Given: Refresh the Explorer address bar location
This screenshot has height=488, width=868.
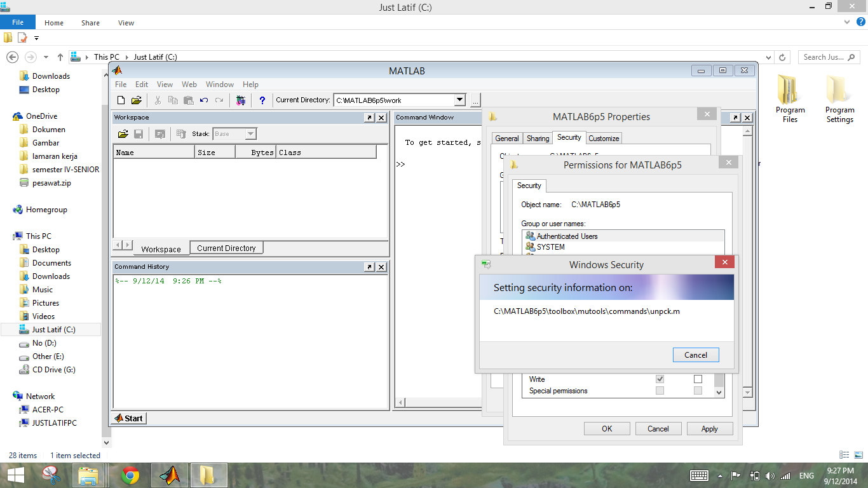Looking at the screenshot, I should click(x=783, y=57).
